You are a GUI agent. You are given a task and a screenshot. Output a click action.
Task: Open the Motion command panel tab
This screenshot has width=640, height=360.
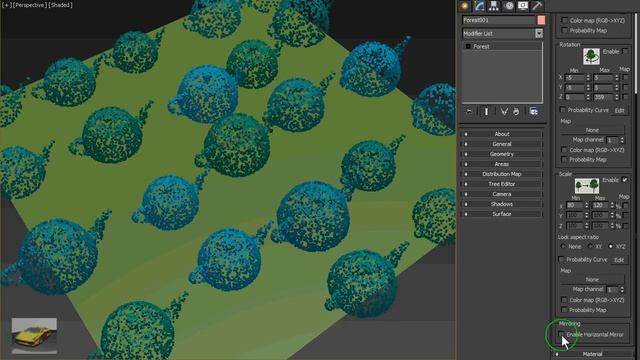[509, 6]
